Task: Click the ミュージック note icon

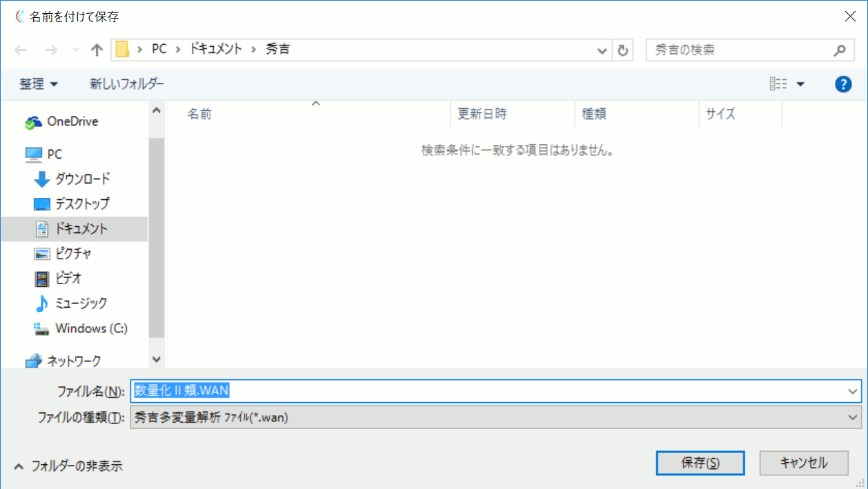Action: tap(42, 303)
